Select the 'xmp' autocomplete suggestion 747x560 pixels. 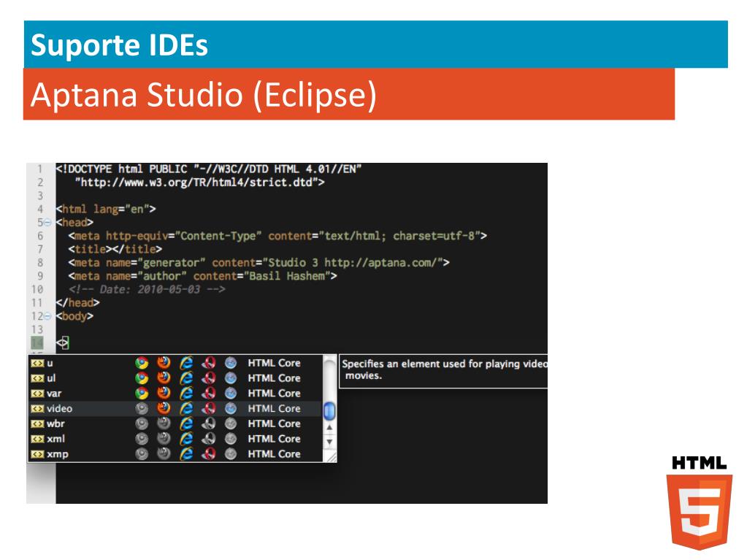click(175, 454)
